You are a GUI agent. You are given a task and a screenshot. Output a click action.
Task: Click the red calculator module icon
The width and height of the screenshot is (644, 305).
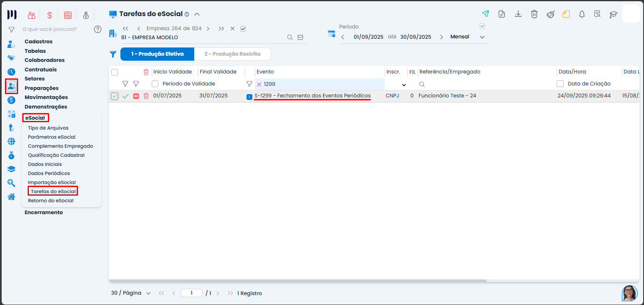click(68, 15)
